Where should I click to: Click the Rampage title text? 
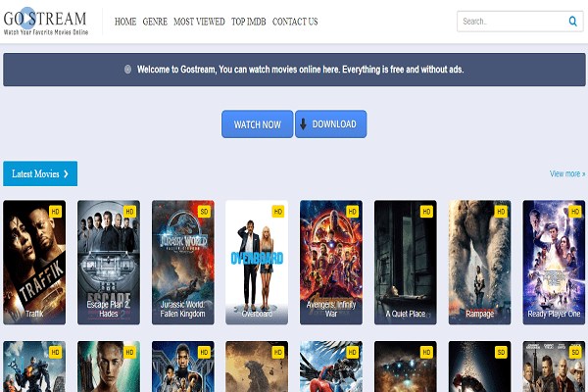point(479,314)
